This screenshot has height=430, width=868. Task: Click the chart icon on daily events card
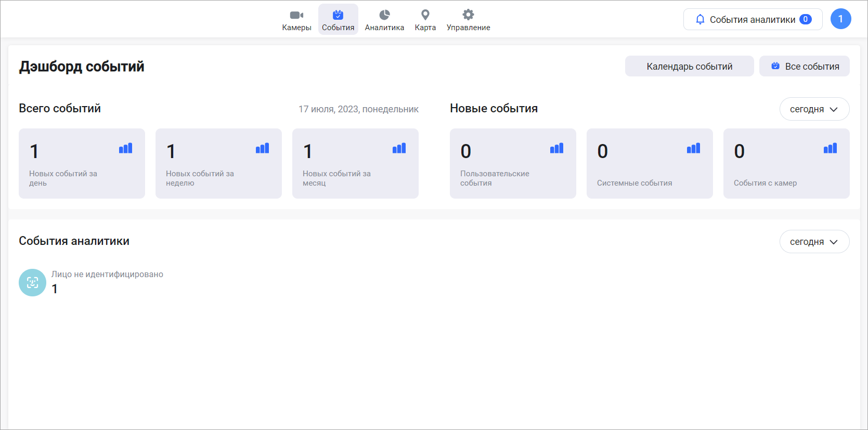click(x=125, y=149)
